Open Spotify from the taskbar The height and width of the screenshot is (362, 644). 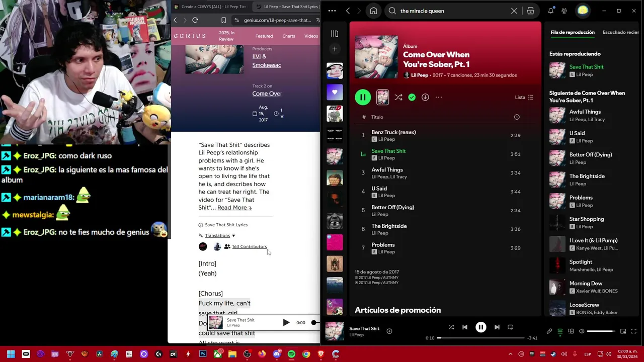pyautogui.click(x=291, y=354)
